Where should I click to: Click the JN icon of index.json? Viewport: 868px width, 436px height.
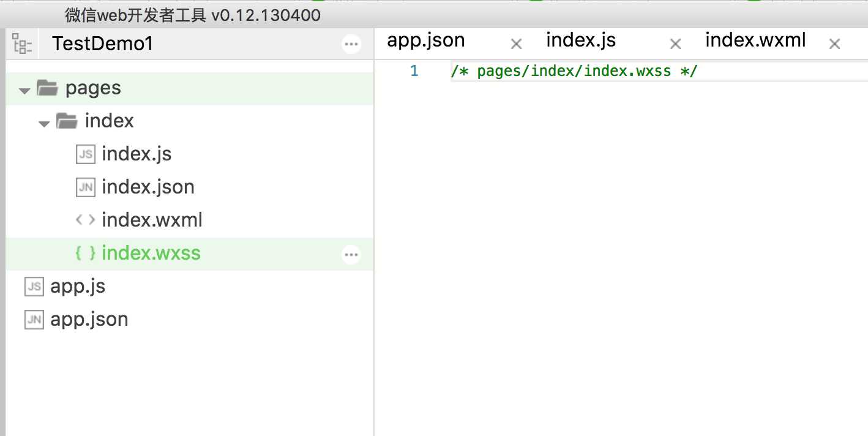[86, 187]
